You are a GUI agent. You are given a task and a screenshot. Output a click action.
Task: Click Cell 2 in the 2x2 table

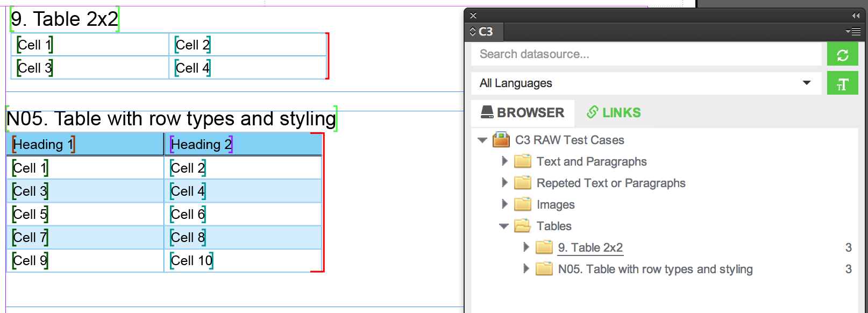(x=248, y=45)
